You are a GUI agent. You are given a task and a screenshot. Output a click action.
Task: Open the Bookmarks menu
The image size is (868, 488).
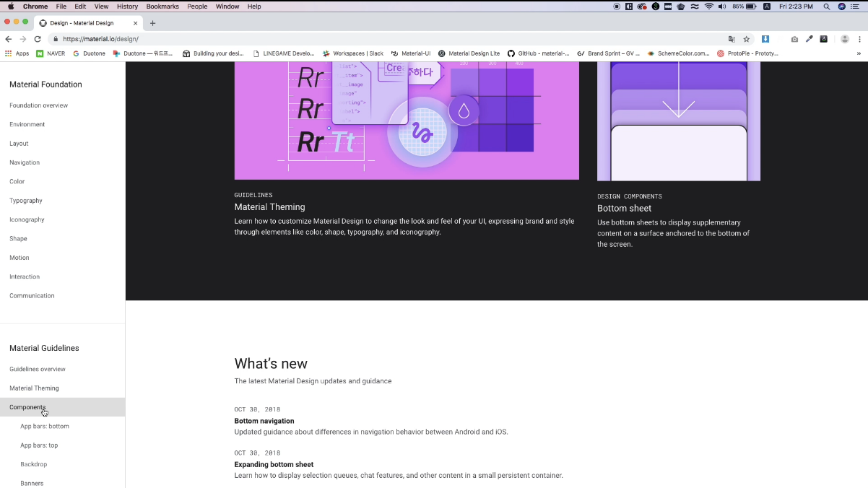(x=162, y=6)
